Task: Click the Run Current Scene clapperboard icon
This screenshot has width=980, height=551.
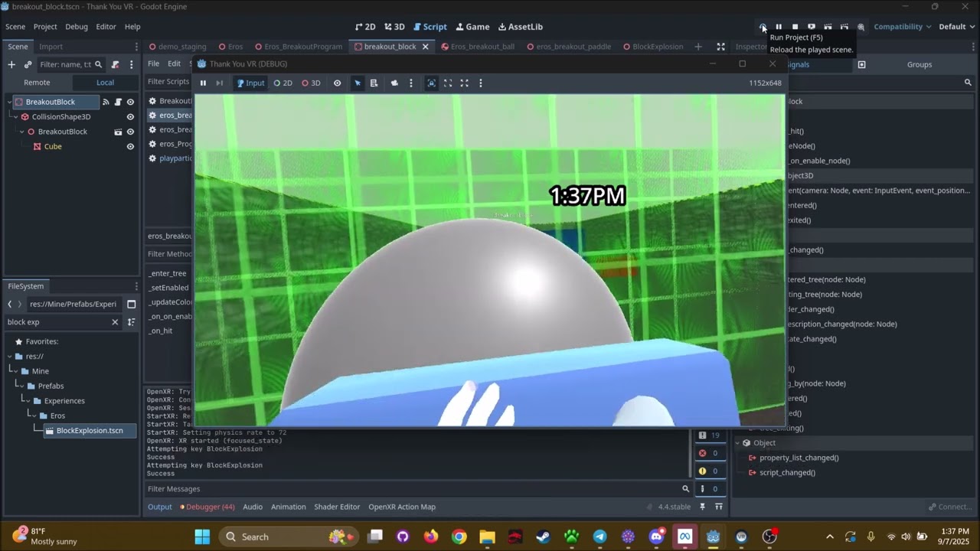Action: pyautogui.click(x=828, y=27)
